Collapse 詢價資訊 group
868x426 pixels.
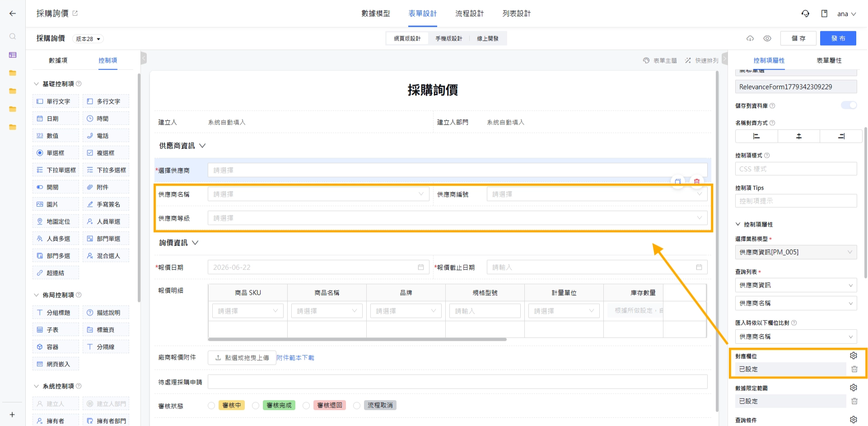pos(195,243)
